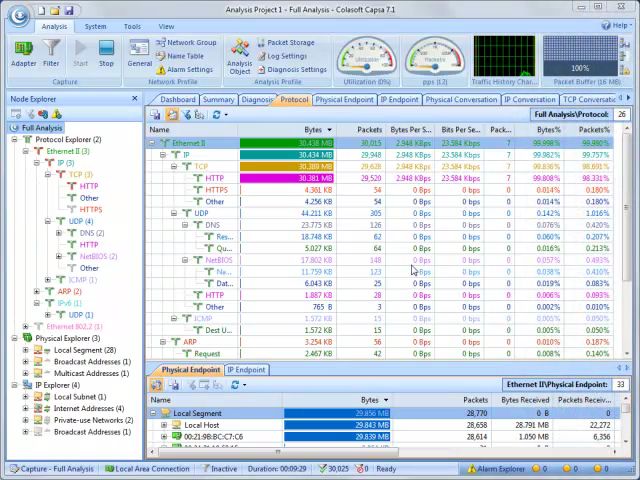Image resolution: width=640 pixels, height=480 pixels.
Task: Open the Help menu
Action: point(616,25)
